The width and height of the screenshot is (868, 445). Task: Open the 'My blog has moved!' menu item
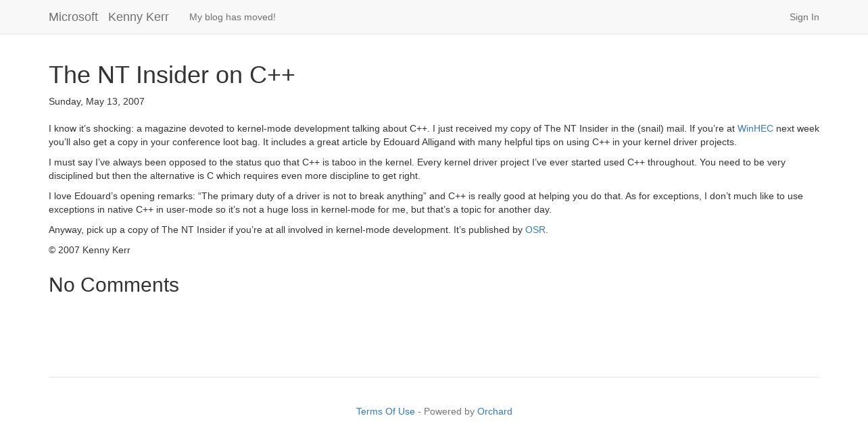(233, 17)
